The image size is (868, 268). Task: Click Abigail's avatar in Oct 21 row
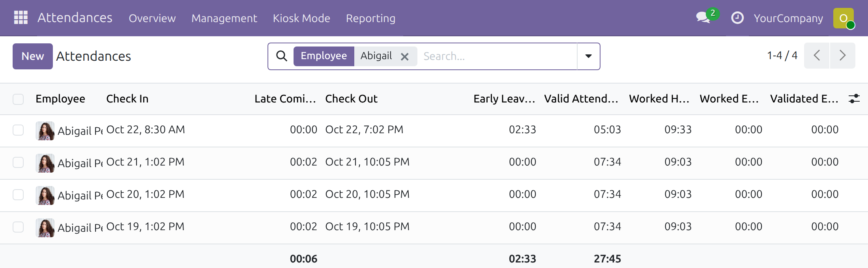click(45, 163)
